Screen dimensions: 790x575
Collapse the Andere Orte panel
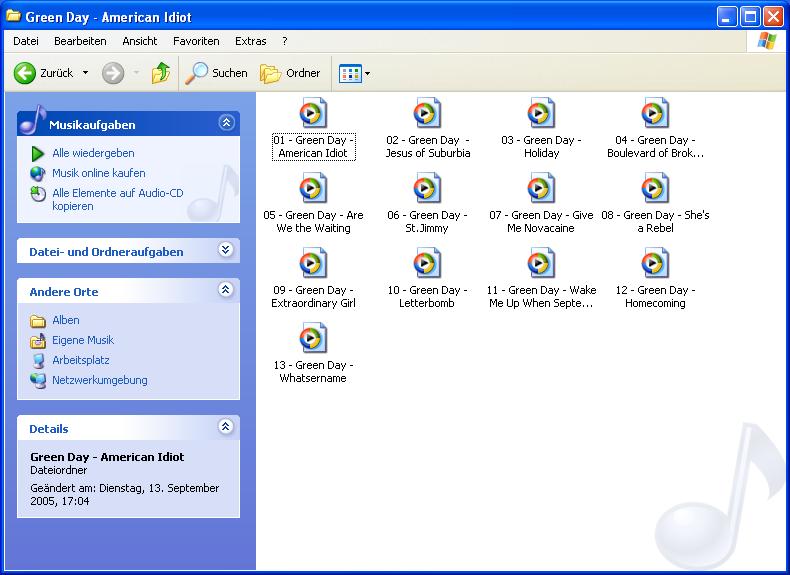(x=226, y=290)
